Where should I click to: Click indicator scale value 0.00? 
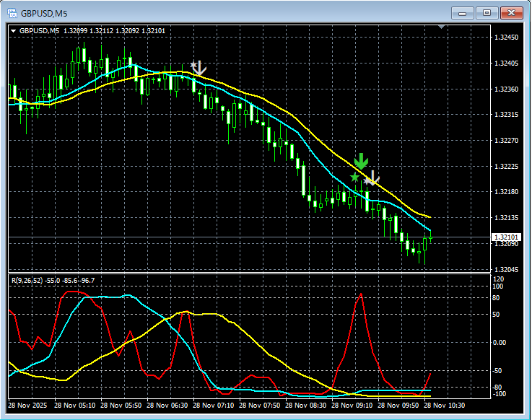point(499,343)
